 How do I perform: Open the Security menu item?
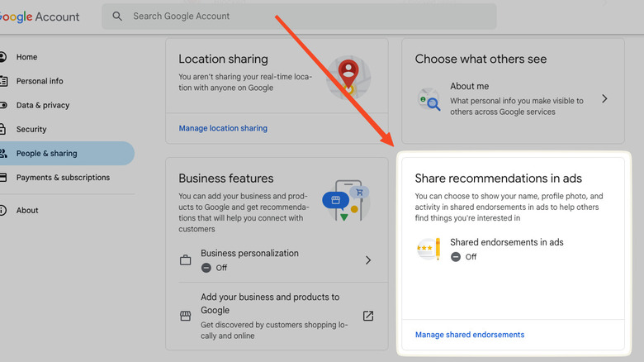pos(31,130)
